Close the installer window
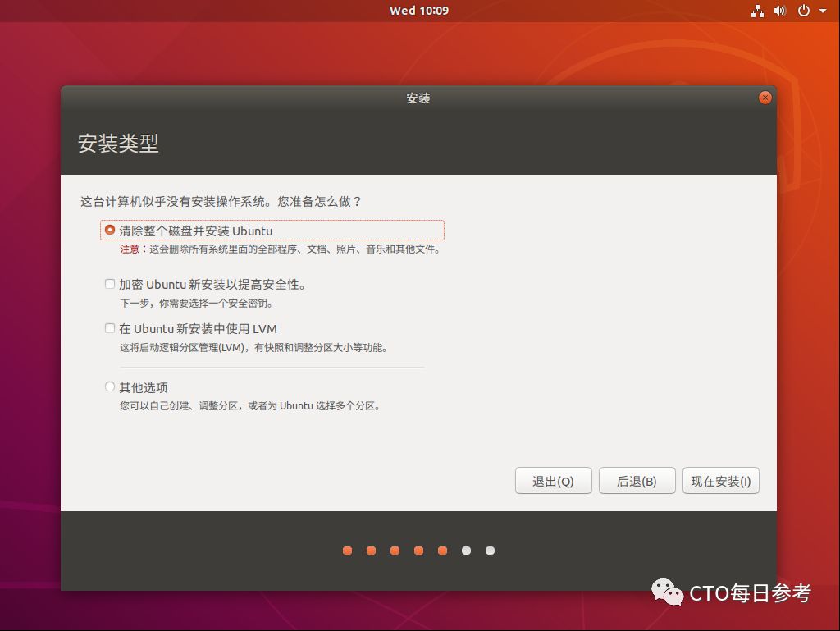 tap(765, 97)
